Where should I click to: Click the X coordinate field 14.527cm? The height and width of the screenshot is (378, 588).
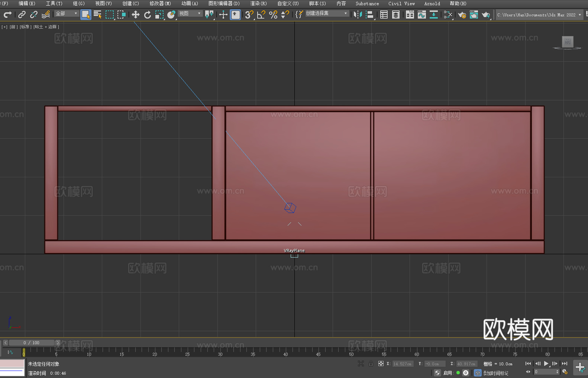tap(403, 364)
